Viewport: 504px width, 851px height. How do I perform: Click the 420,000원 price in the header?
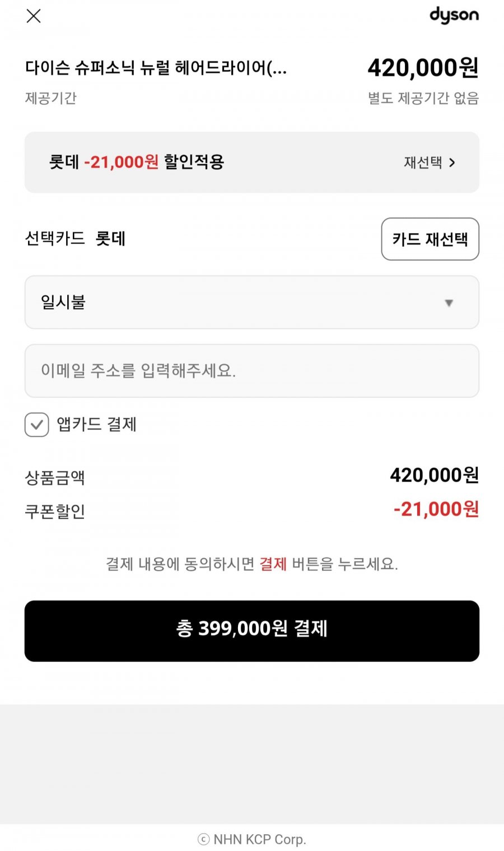point(423,68)
